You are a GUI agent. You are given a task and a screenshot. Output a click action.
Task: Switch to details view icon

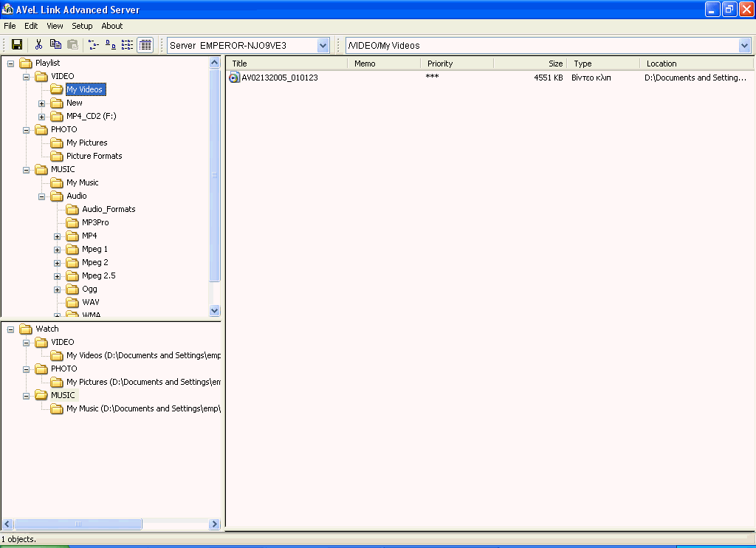(x=145, y=45)
